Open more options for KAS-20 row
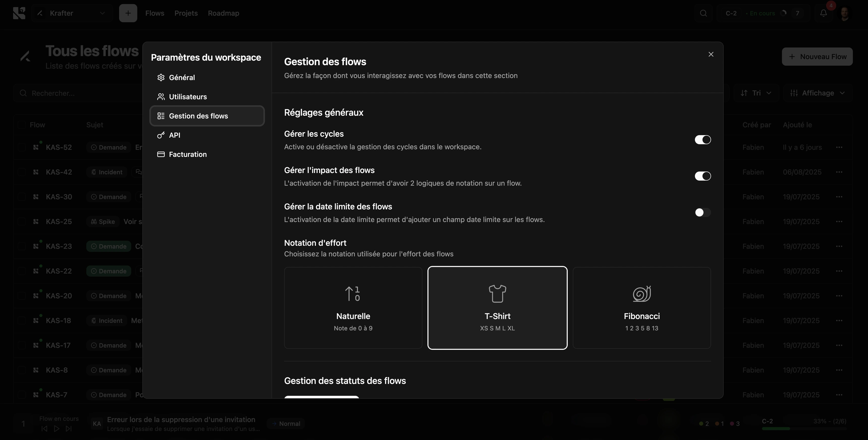The image size is (868, 440). pos(839,296)
